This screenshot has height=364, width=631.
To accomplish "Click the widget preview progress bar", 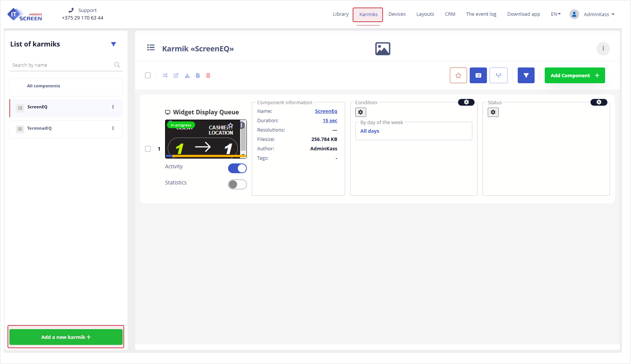I will [x=206, y=156].
